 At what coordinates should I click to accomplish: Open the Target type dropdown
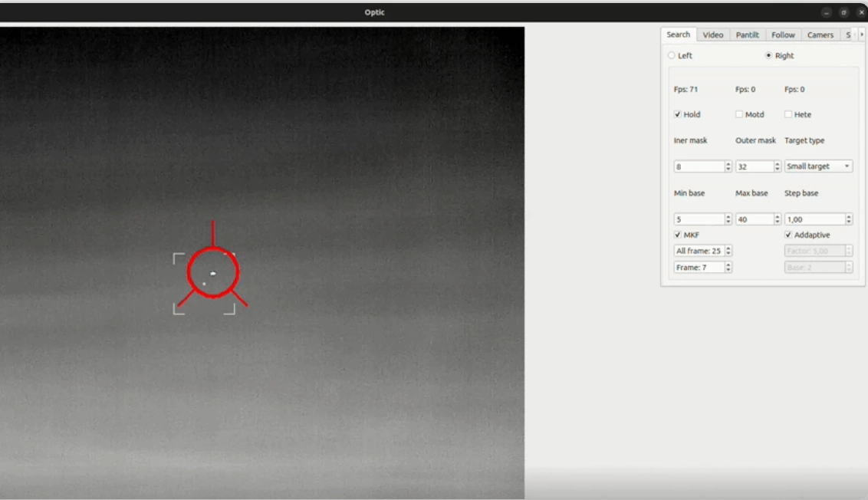pyautogui.click(x=818, y=166)
